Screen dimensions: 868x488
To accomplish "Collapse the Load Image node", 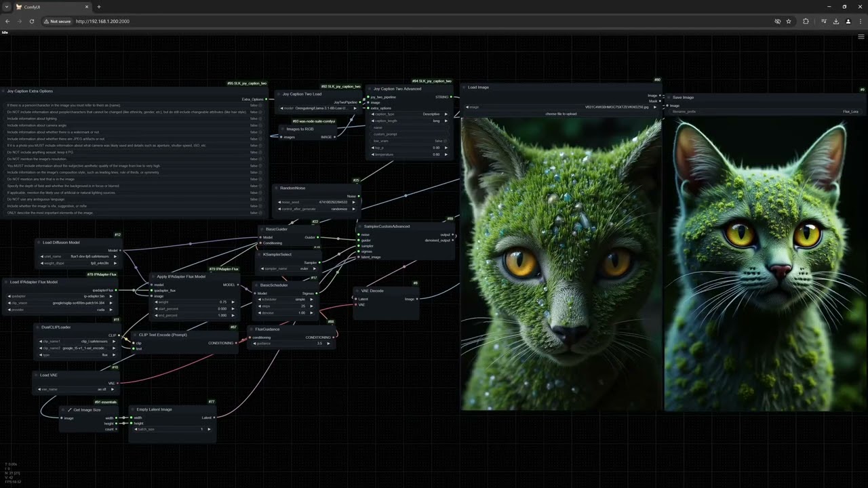I will (x=464, y=87).
